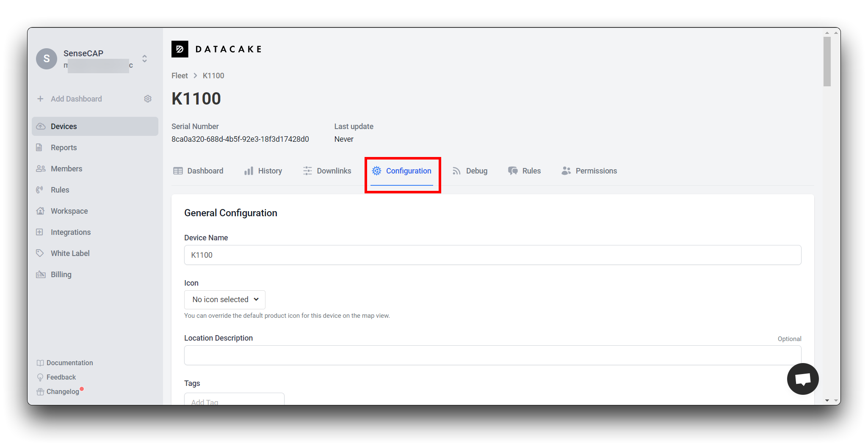Select the Configuration tab
The image size is (868, 446).
[401, 171]
